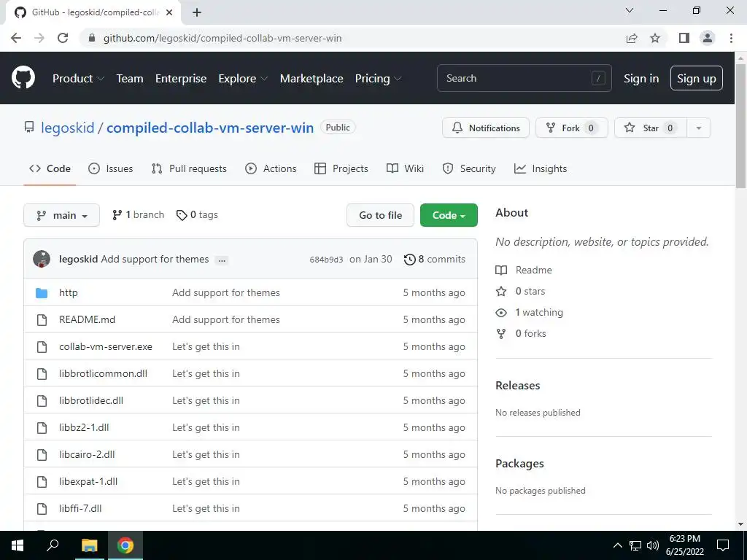
Task: Open the http folder icon
Action: pos(42,293)
